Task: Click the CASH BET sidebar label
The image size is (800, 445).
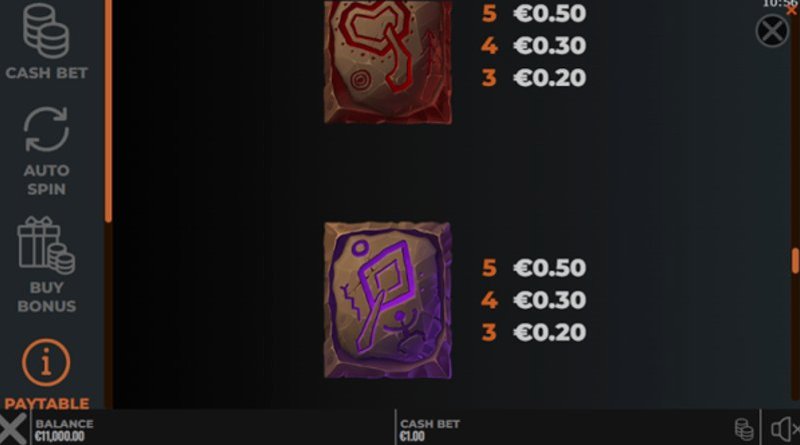Action: click(x=46, y=73)
